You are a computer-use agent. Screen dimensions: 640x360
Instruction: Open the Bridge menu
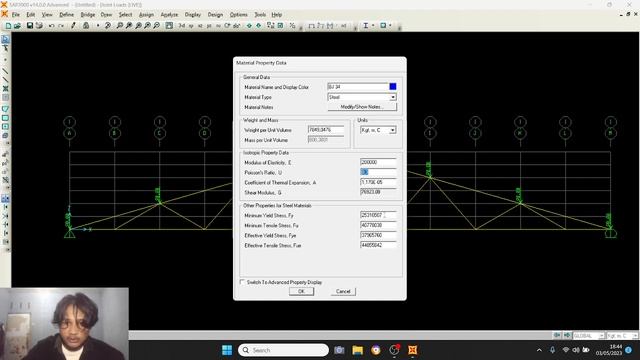point(87,14)
